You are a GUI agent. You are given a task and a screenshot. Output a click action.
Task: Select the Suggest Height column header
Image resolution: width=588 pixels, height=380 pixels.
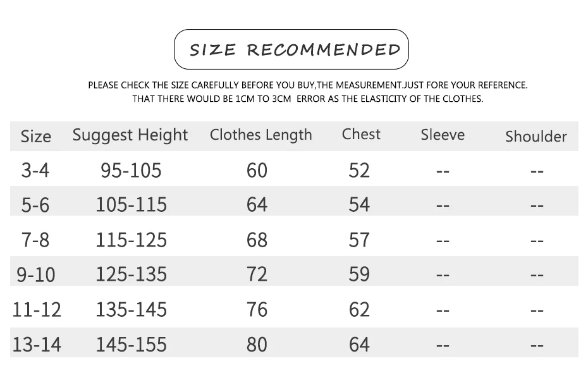pos(130,135)
